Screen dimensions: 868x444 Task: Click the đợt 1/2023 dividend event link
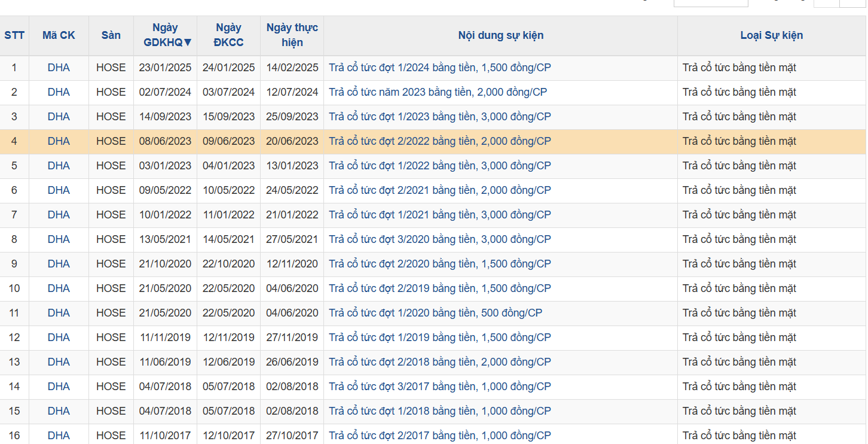439,117
